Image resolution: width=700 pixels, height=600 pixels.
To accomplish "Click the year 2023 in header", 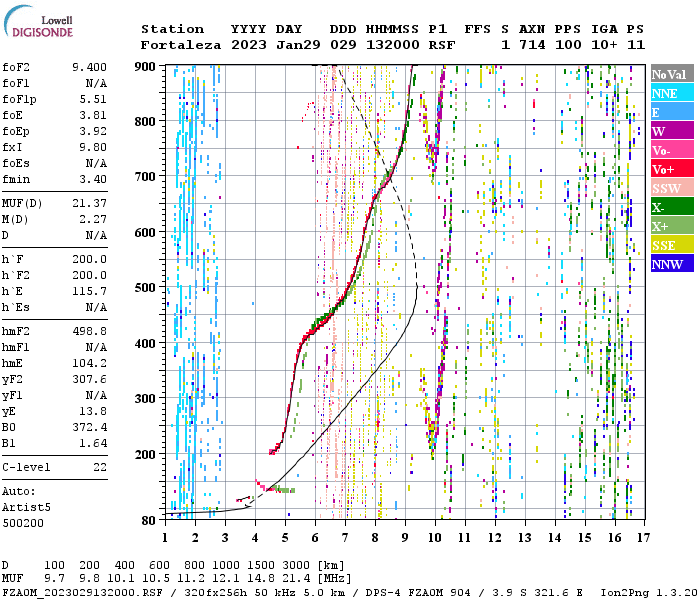I will point(249,45).
